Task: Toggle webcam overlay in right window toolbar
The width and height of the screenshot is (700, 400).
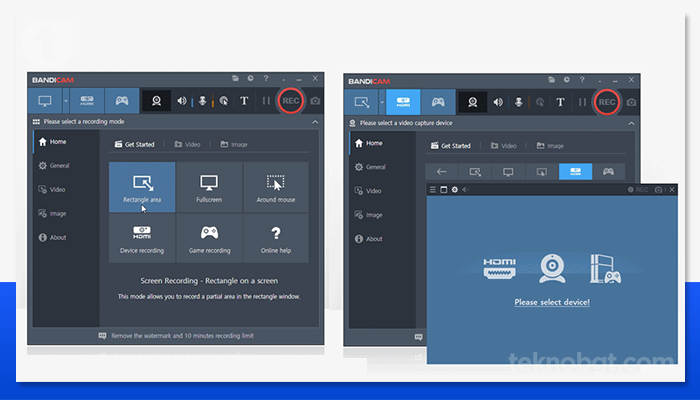Action: [473, 102]
